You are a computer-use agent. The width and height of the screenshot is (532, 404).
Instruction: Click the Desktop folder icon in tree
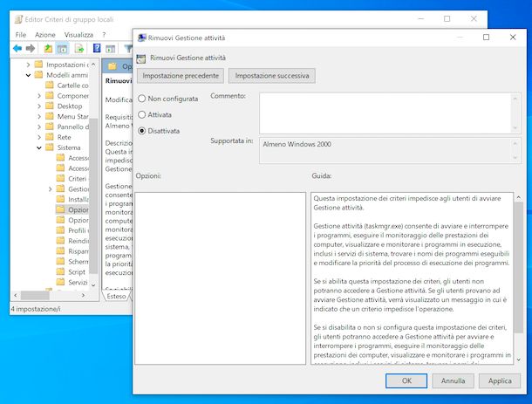(x=50, y=106)
